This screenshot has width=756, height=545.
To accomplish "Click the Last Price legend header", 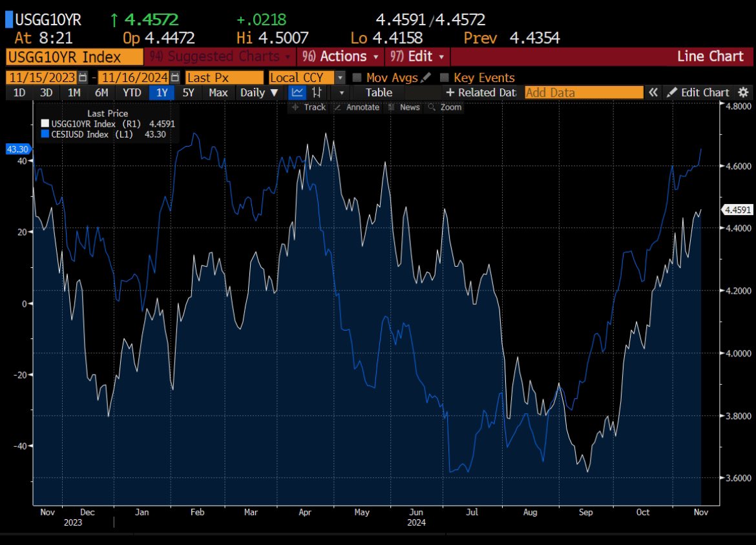I will click(107, 113).
